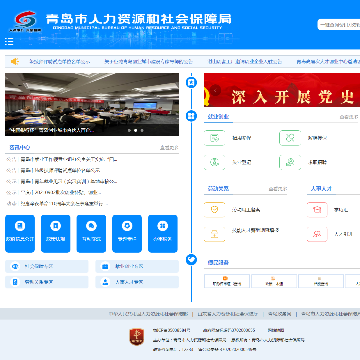The height and width of the screenshot is (360, 360).
Task: Click the green icon at top right of 就业创业
Action: pyautogui.click(x=290, y=138)
